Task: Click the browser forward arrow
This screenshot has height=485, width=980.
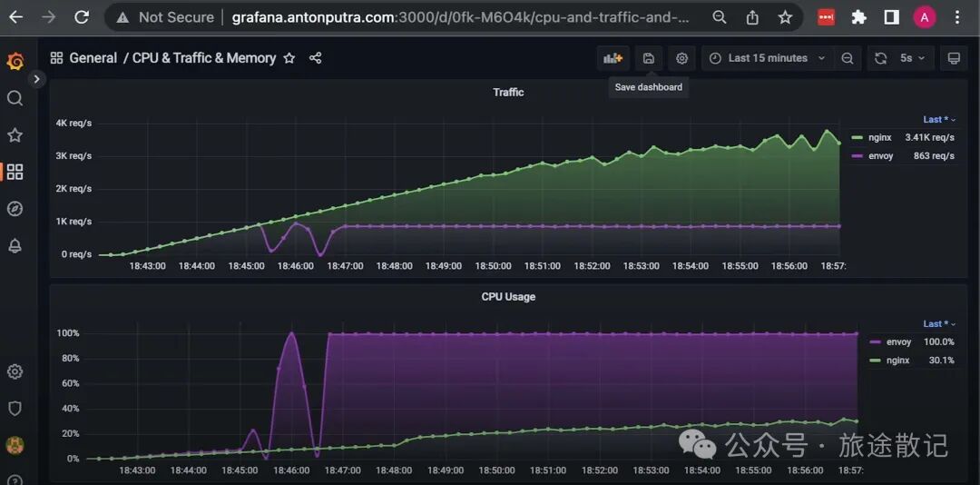Action: pos(48,17)
